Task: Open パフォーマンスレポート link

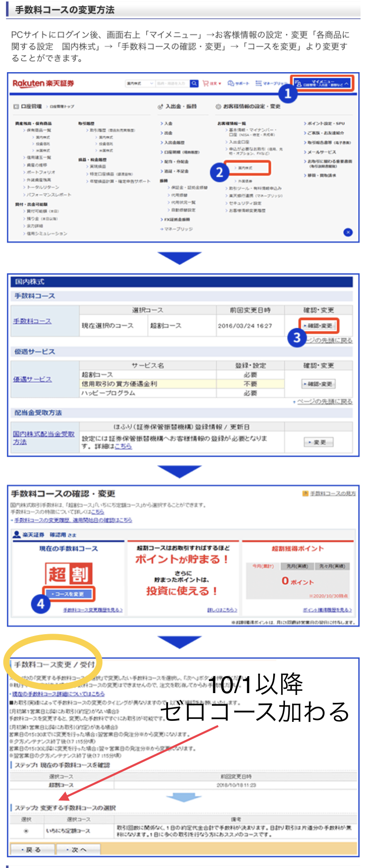Action: [x=49, y=194]
